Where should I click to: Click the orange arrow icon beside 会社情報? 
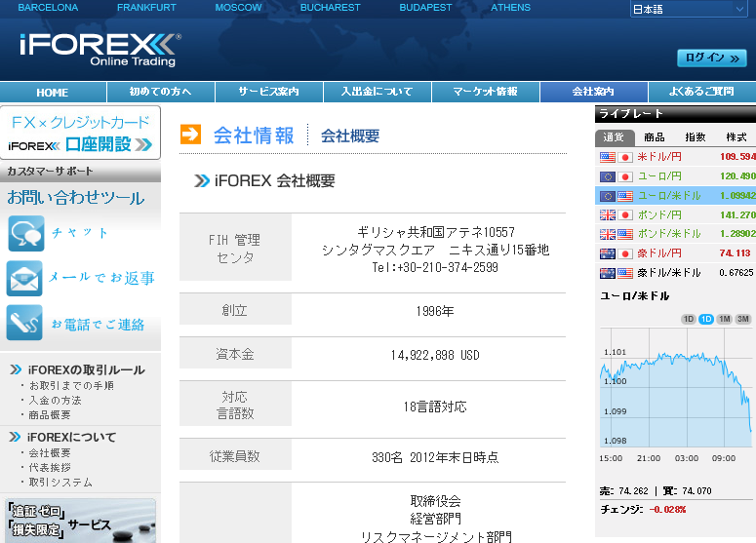coord(190,135)
